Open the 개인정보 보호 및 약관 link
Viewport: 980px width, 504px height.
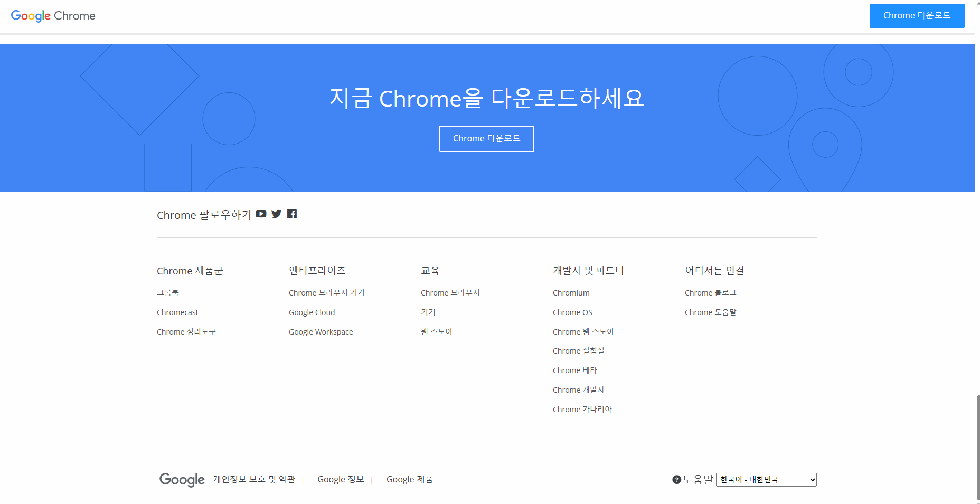(x=254, y=479)
